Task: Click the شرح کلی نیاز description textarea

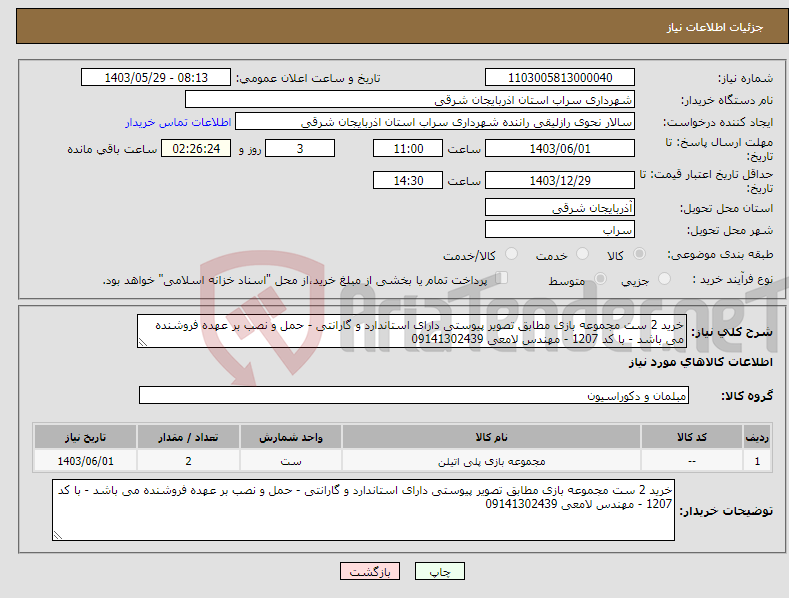Action: [412, 331]
